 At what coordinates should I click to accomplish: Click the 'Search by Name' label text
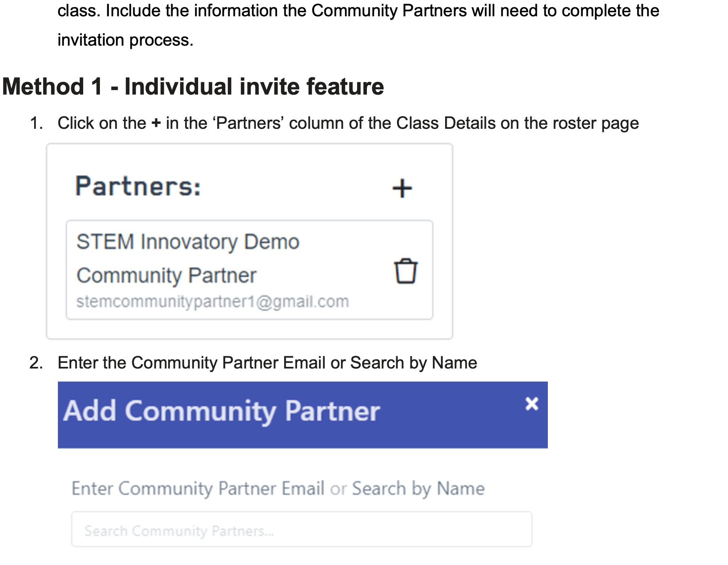[x=418, y=488]
